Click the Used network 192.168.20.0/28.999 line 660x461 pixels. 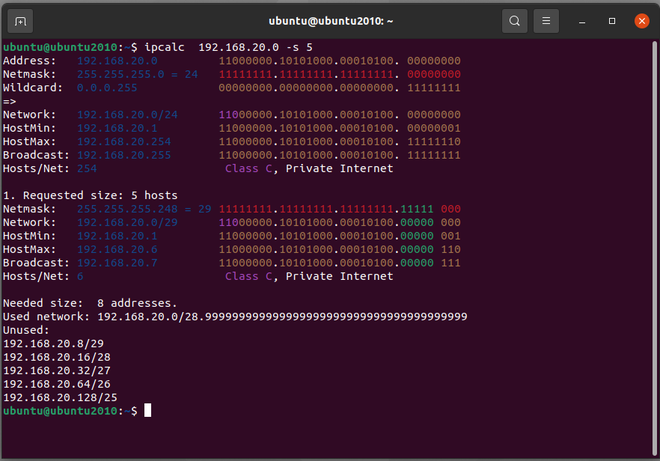tap(235, 317)
